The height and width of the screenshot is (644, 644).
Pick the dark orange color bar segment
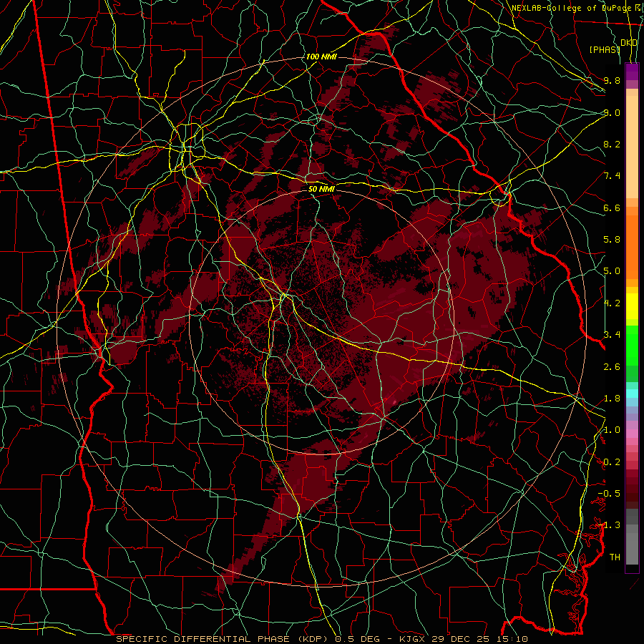pyautogui.click(x=632, y=248)
